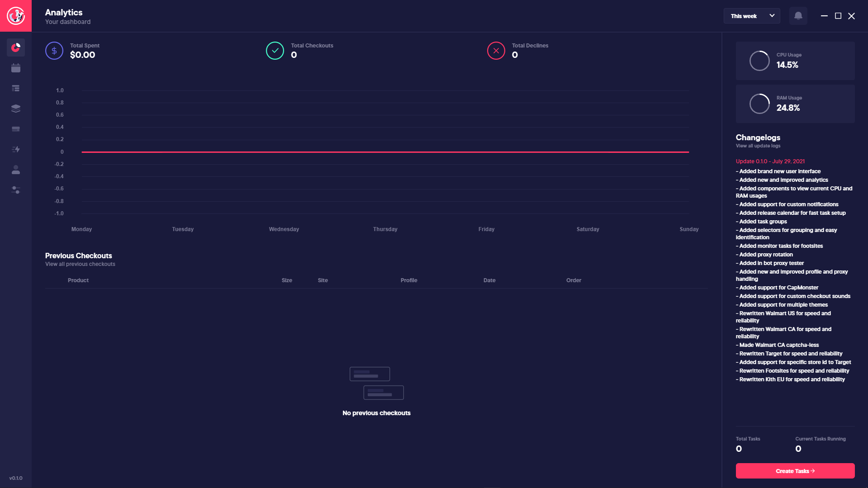Screen dimensions: 868x488
Task: Open the stacked layers sidebar icon
Action: 16,109
